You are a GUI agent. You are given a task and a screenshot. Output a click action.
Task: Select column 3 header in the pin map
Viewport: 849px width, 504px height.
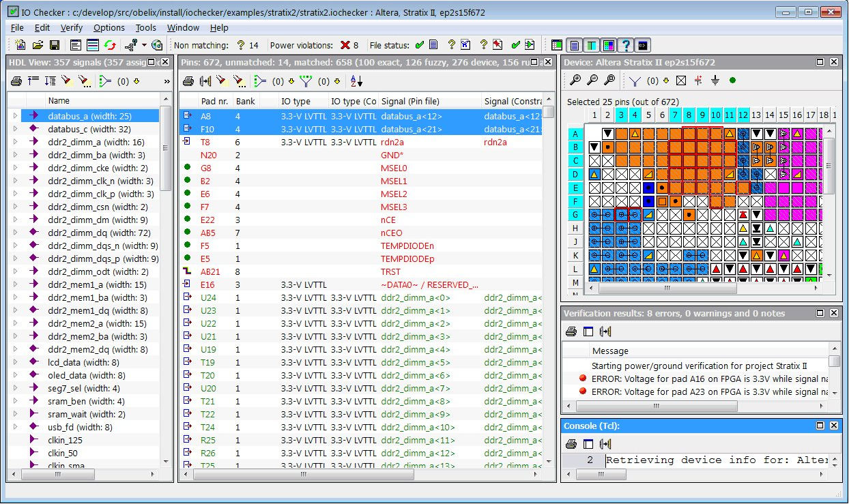tap(622, 115)
